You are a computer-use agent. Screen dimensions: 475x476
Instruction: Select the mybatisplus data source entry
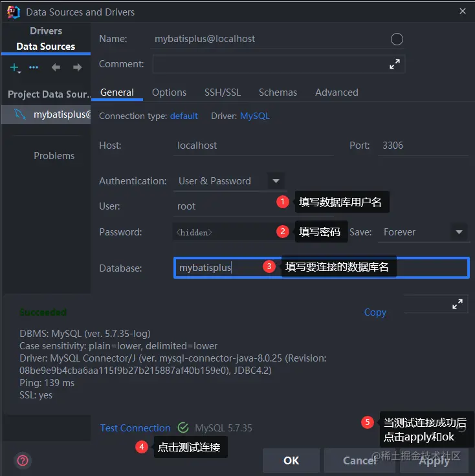[46, 114]
